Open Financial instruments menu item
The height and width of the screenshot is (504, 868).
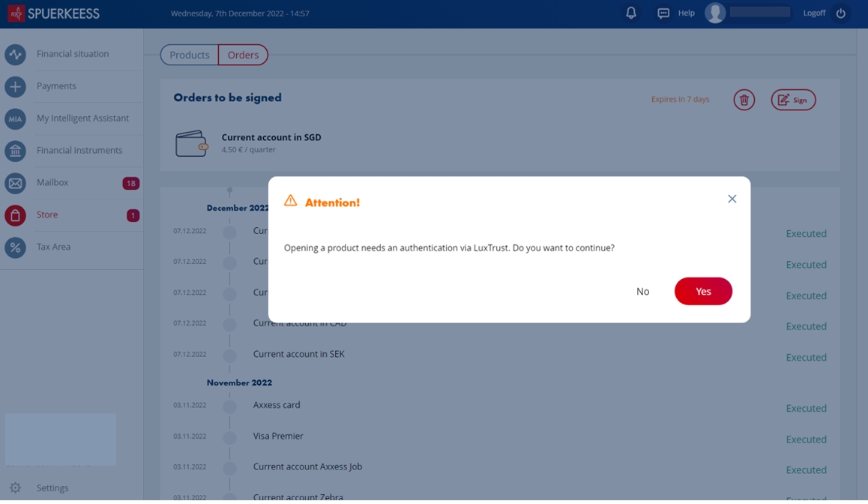(x=79, y=150)
